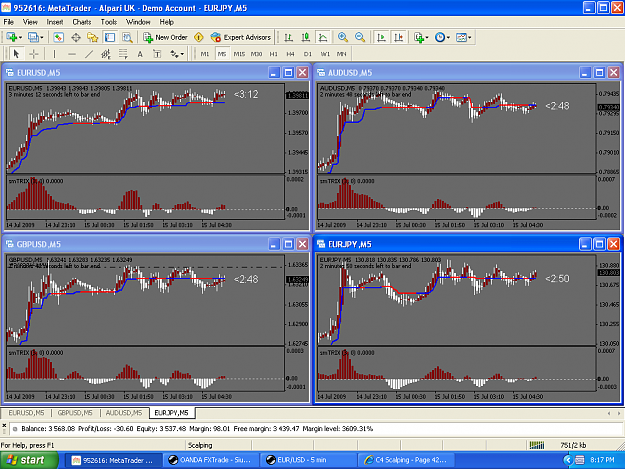625x469 pixels.
Task: Zoom in on the chart
Action: [343, 37]
